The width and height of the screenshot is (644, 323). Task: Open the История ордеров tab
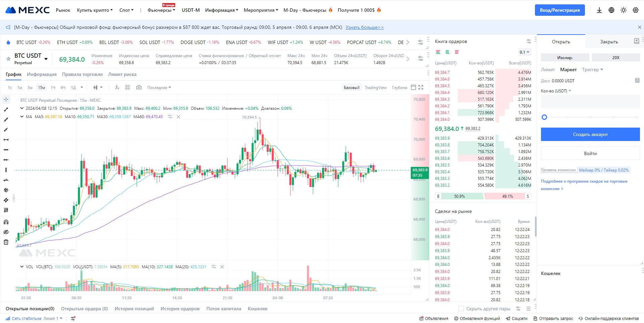(x=180, y=309)
